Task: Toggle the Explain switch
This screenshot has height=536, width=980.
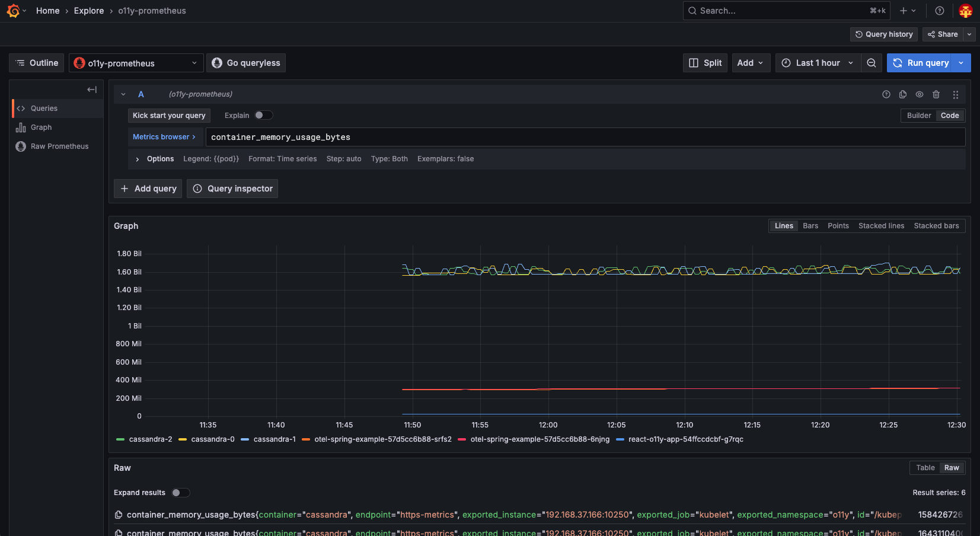Action: pyautogui.click(x=264, y=116)
